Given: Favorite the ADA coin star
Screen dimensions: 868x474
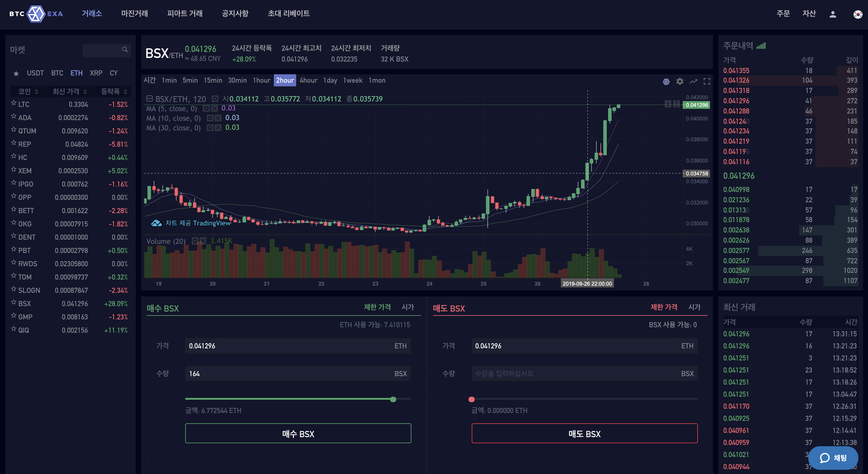Looking at the screenshot, I should click(x=14, y=116).
